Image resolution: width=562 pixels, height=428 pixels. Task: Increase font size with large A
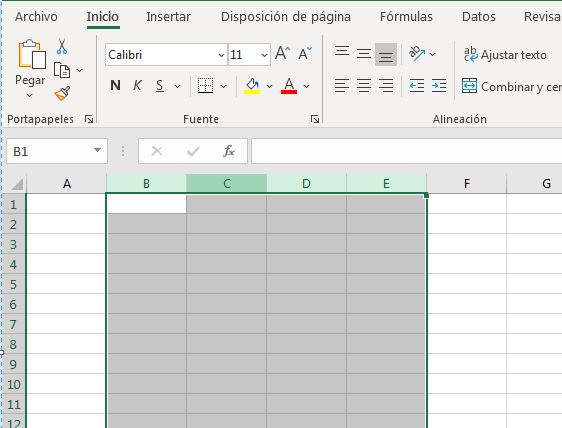[282, 54]
